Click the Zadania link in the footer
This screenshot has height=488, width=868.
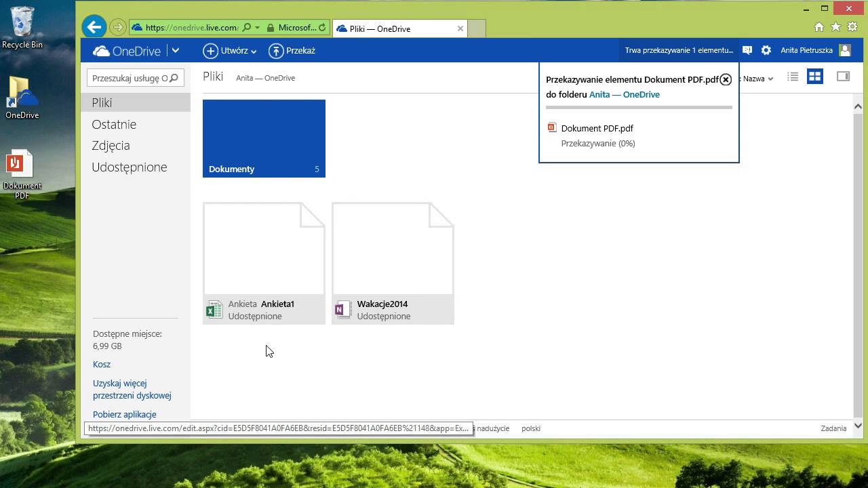click(833, 428)
